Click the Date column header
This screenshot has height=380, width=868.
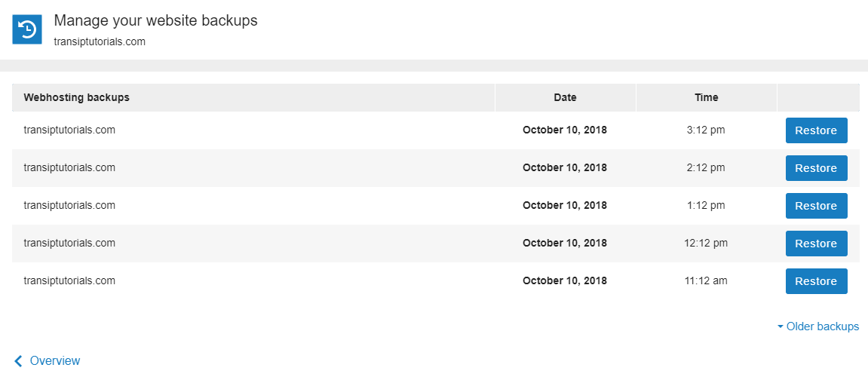pos(565,97)
